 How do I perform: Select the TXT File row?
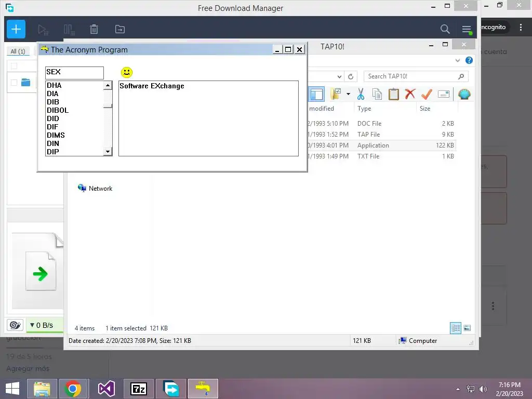coord(382,156)
